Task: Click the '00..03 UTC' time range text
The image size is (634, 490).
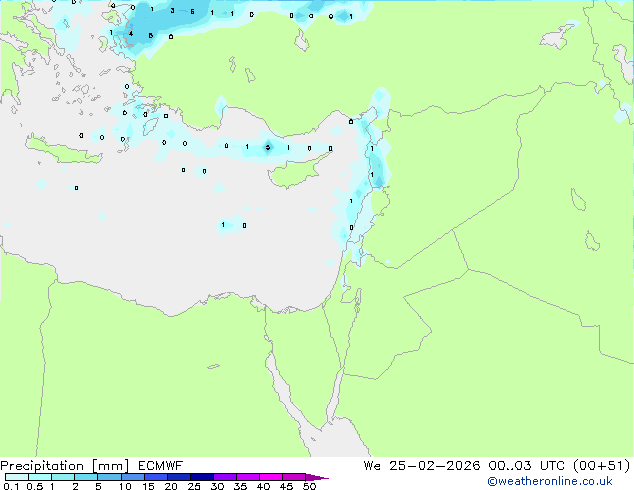Action: [527, 466]
